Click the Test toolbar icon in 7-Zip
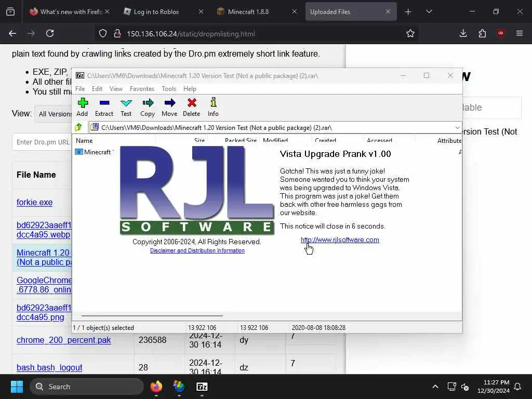This screenshot has height=399, width=532. click(x=126, y=107)
